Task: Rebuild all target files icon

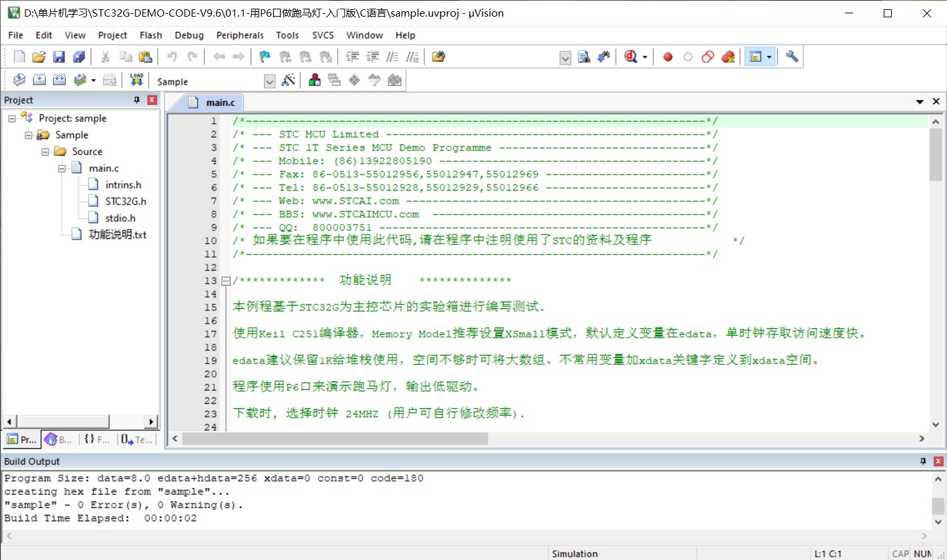Action: pyautogui.click(x=59, y=81)
